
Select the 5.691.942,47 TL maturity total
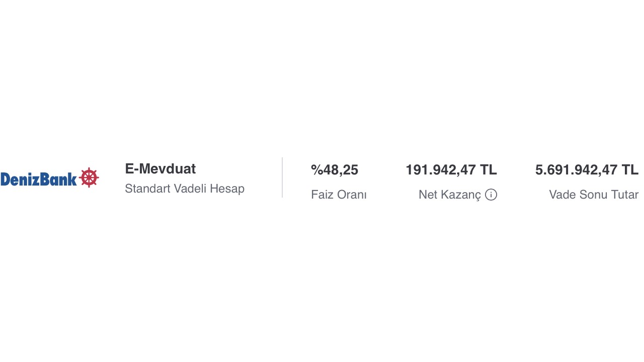click(x=587, y=170)
